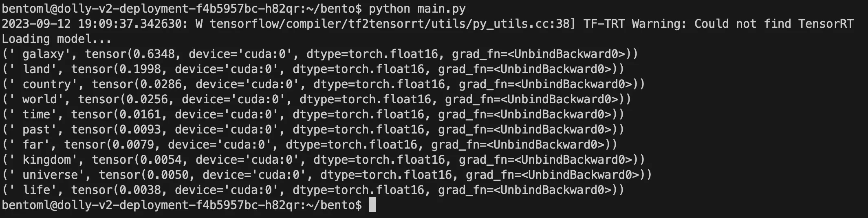Click the word 'land' in the output
The width and height of the screenshot is (868, 218).
pos(36,69)
